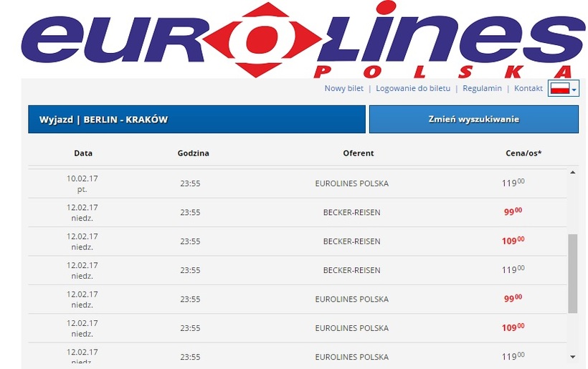Click the date in the Becker-Reisen 99 row
Viewport: 588px width, 369px height.
click(x=82, y=213)
